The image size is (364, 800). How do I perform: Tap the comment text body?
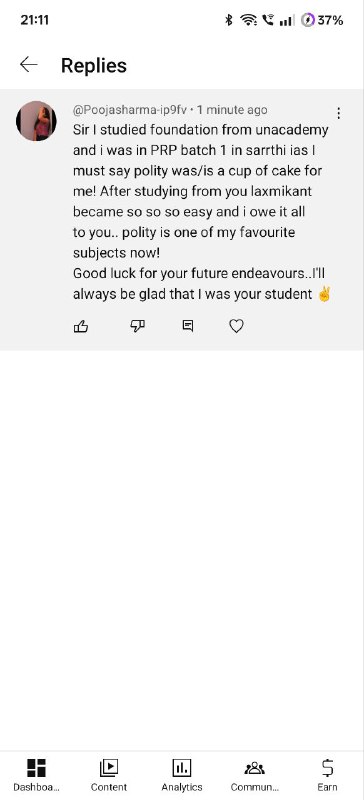tap(201, 212)
